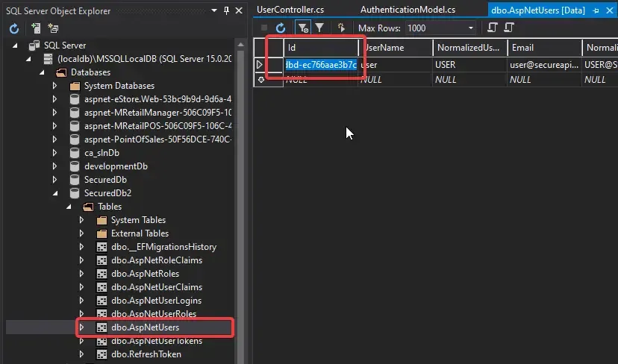618x364 pixels.
Task: Click the USER normalized username cell
Action: (469, 65)
